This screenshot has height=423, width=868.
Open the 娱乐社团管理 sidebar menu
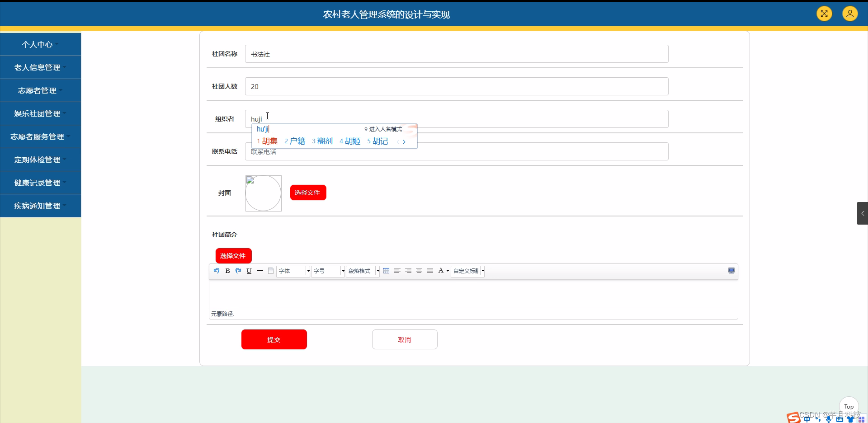[x=41, y=113]
